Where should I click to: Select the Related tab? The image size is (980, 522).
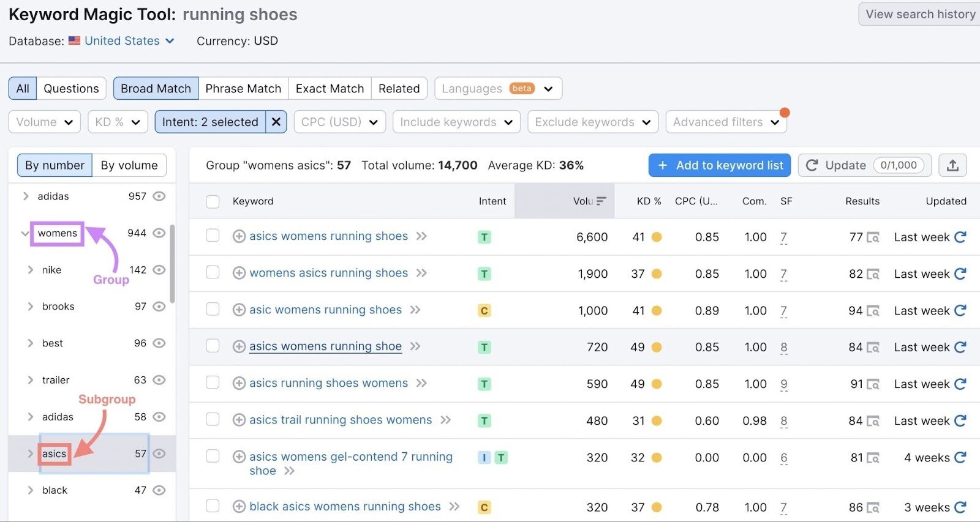399,88
